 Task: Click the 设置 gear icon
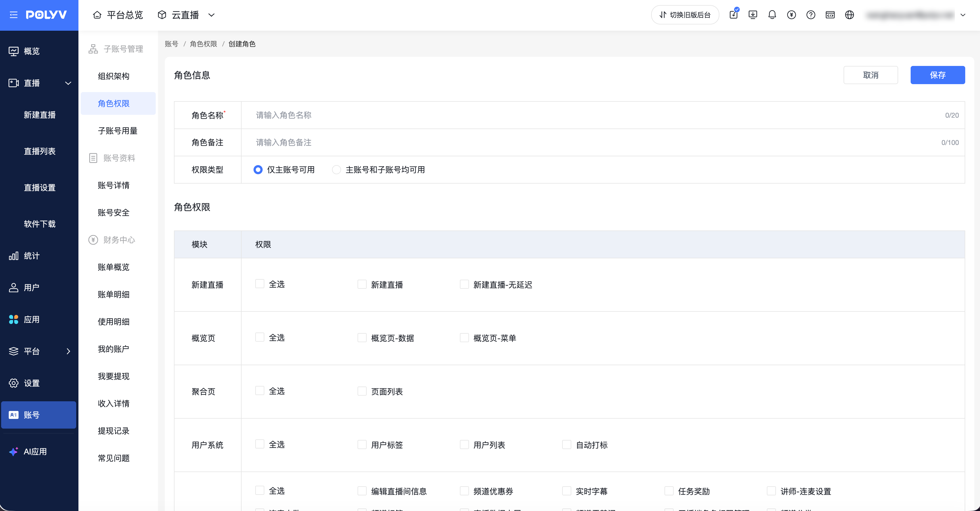coord(14,383)
